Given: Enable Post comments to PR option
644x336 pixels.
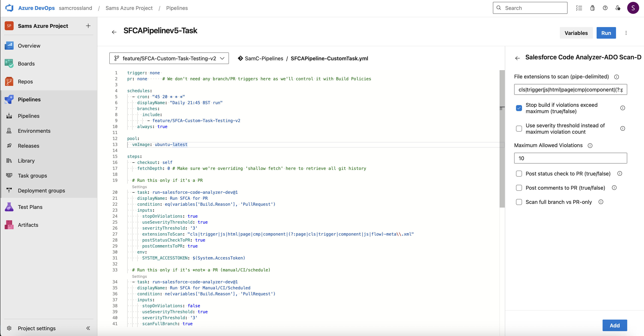Looking at the screenshot, I should click(x=519, y=188).
